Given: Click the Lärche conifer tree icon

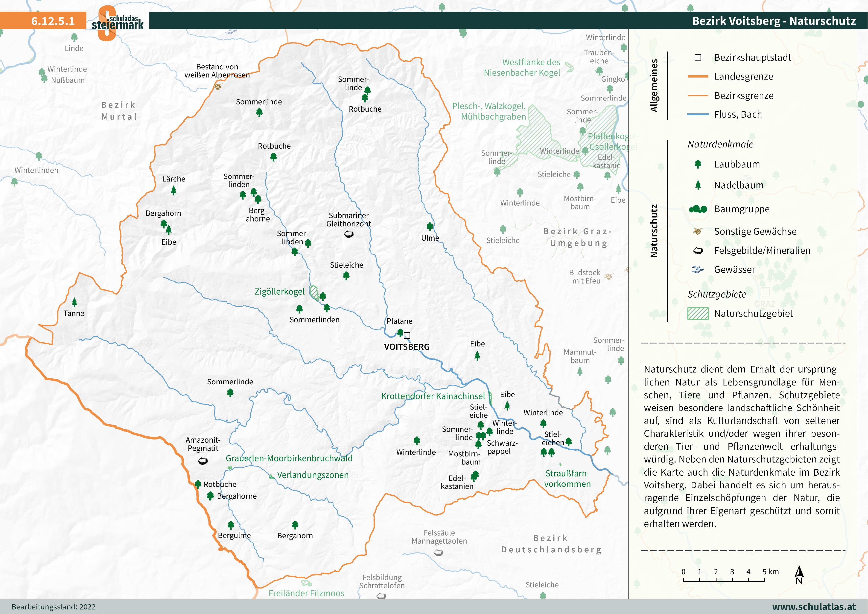Looking at the screenshot, I should (173, 190).
